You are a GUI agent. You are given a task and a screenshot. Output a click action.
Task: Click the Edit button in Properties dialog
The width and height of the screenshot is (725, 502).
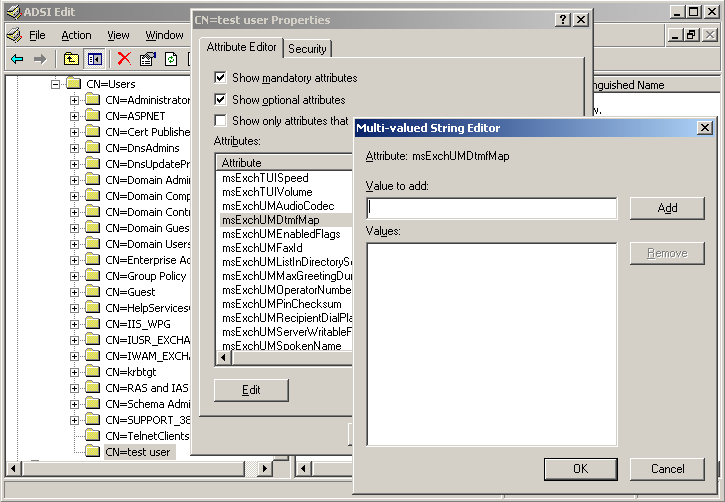251,390
